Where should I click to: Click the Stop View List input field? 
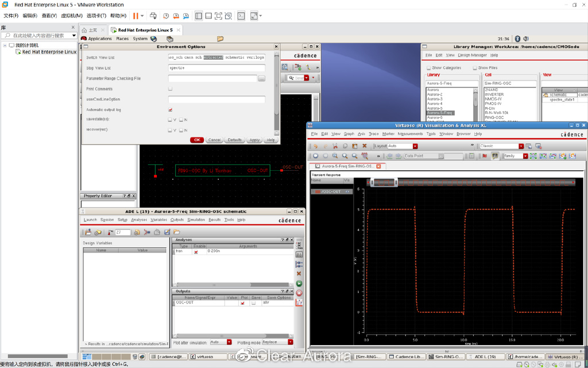tap(216, 68)
